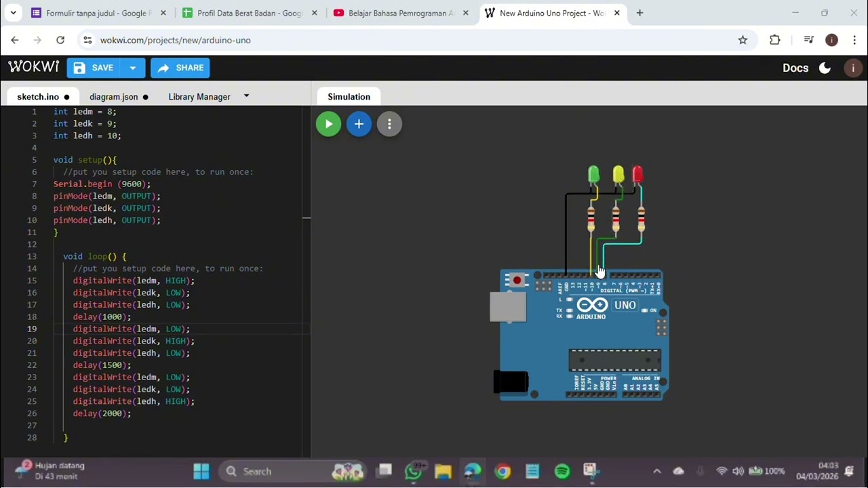
Task: Select the Simulation tab
Action: [x=349, y=97]
